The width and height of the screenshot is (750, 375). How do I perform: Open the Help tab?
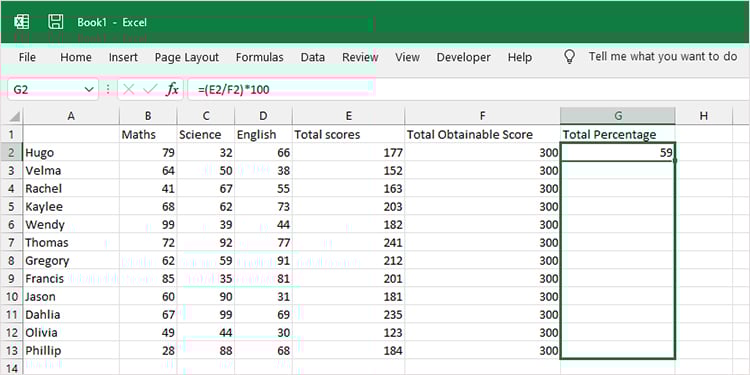[x=519, y=57]
